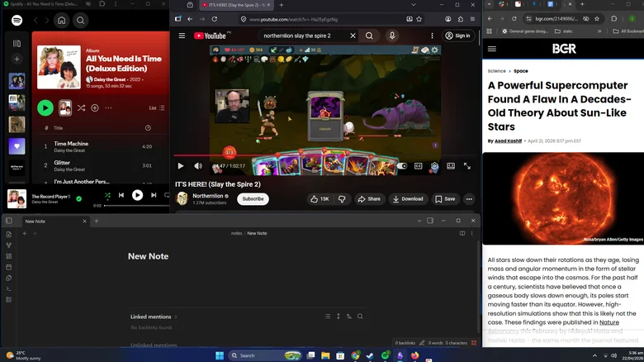Image resolution: width=644 pixels, height=362 pixels.
Task: Open Asad Kashif author link
Action: [508, 141]
